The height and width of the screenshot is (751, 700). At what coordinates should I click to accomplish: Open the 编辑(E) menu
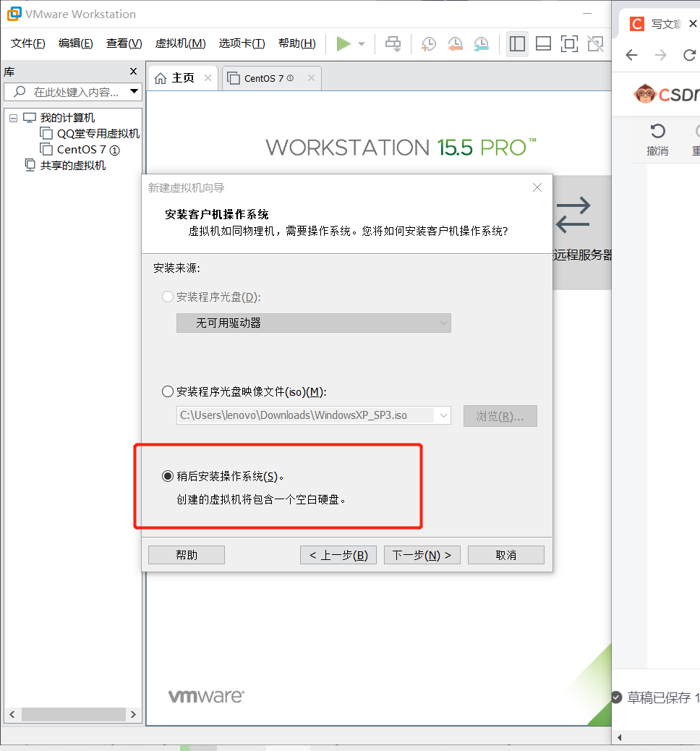(x=76, y=43)
